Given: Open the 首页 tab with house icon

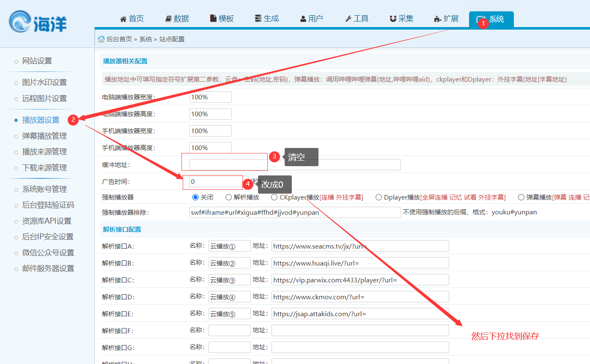Looking at the screenshot, I should [132, 19].
